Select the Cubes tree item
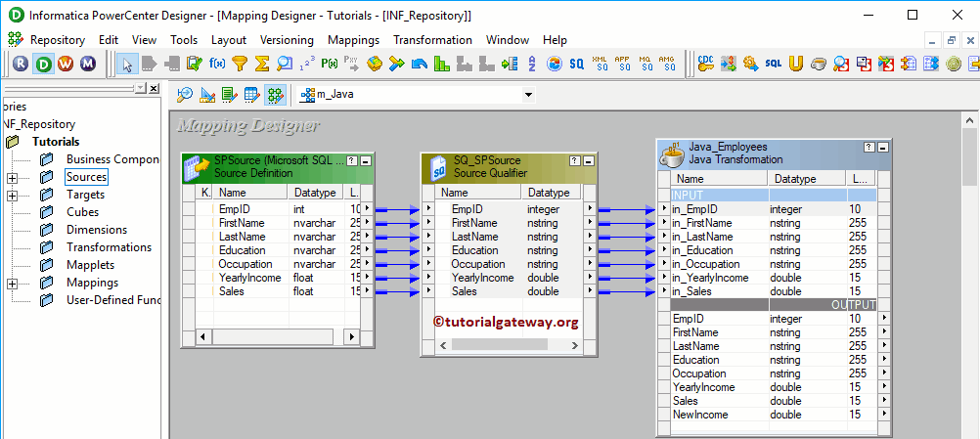The image size is (980, 439). [82, 212]
